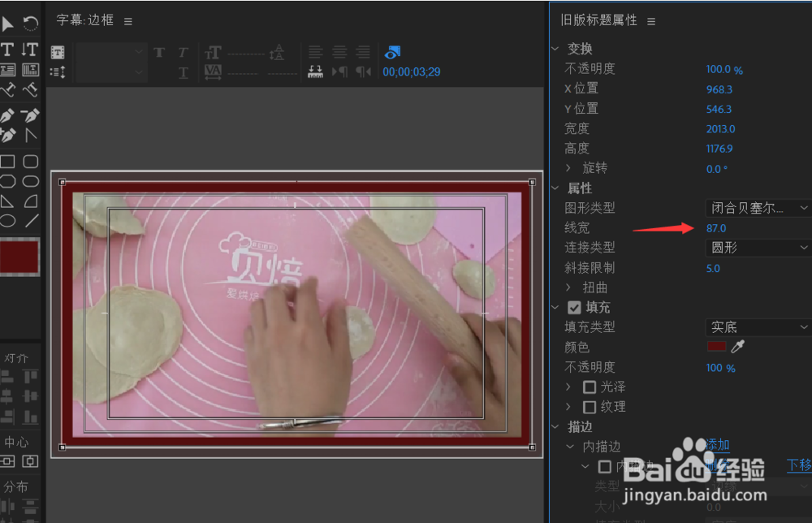
Task: Click the 下移 move down link
Action: pyautogui.click(x=799, y=465)
